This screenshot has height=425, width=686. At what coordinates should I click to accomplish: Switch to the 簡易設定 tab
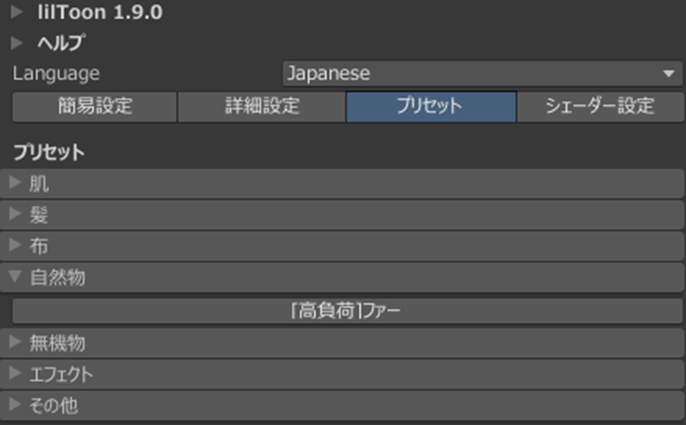(94, 106)
